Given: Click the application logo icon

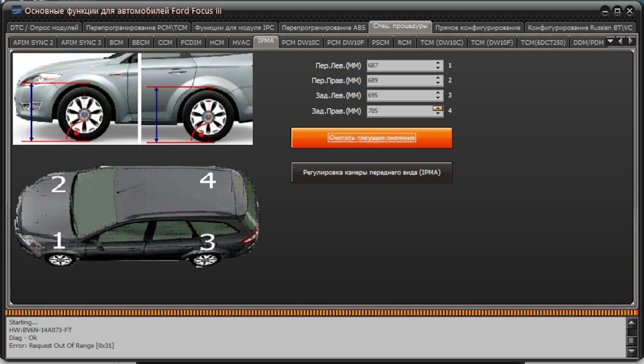Looking at the screenshot, I should (16, 11).
